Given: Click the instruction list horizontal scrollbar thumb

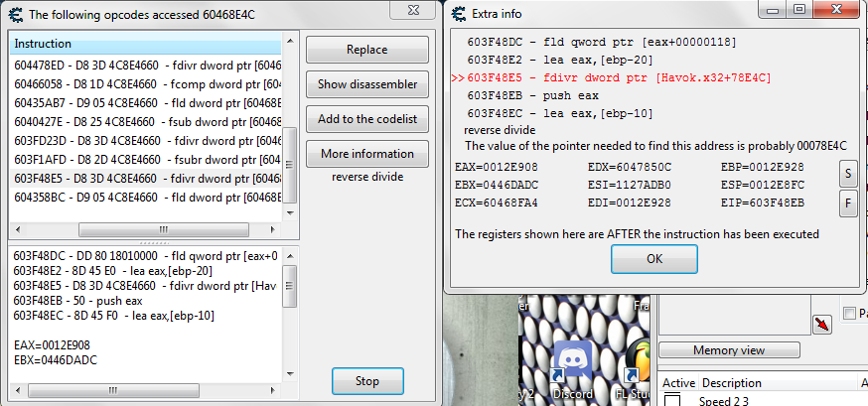Looking at the screenshot, I should pos(163,229).
